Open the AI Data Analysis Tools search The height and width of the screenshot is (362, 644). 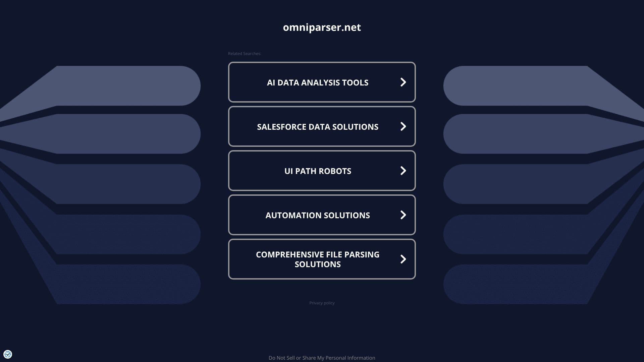point(322,82)
